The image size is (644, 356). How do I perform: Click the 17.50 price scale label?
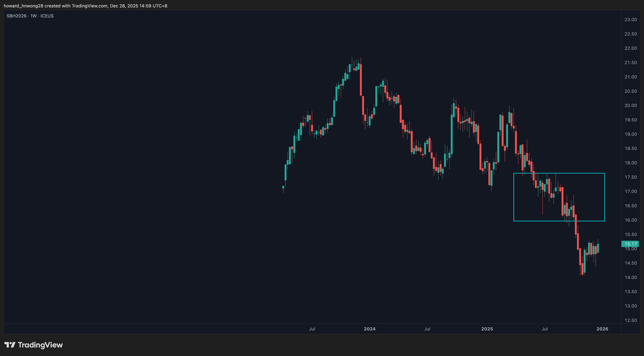(631, 177)
